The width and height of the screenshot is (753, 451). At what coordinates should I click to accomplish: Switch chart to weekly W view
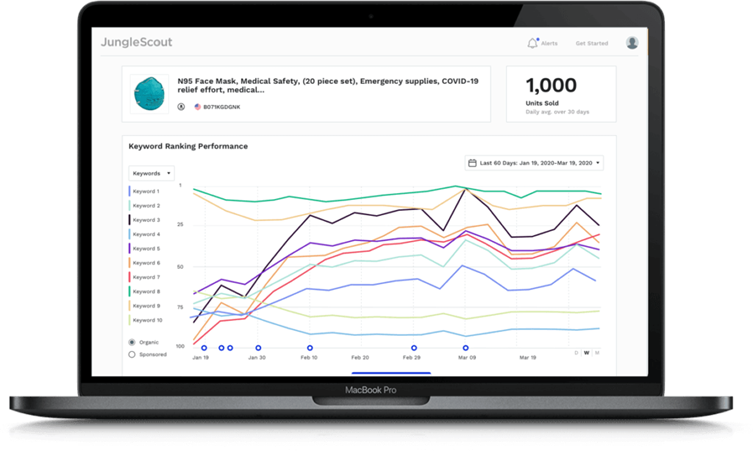tap(587, 353)
